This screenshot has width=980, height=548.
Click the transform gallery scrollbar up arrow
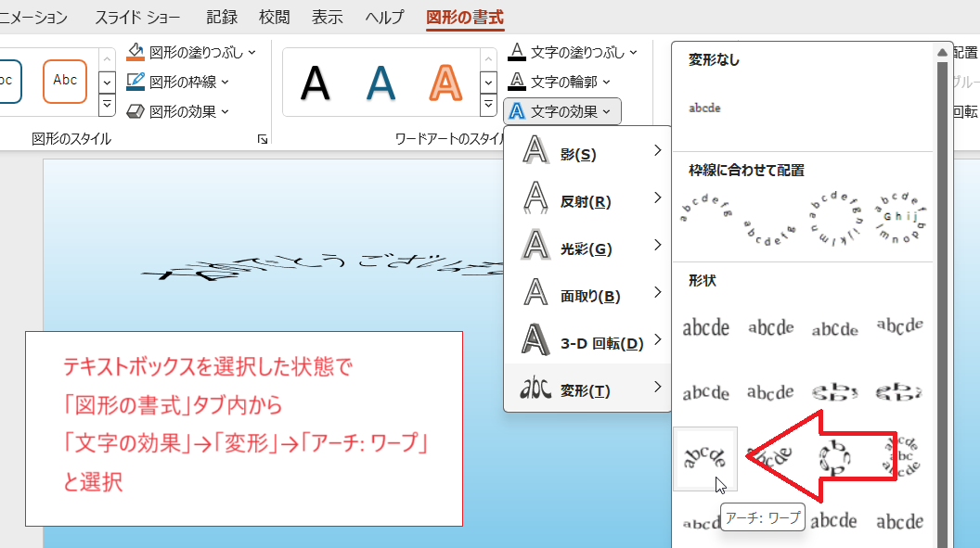point(943,53)
